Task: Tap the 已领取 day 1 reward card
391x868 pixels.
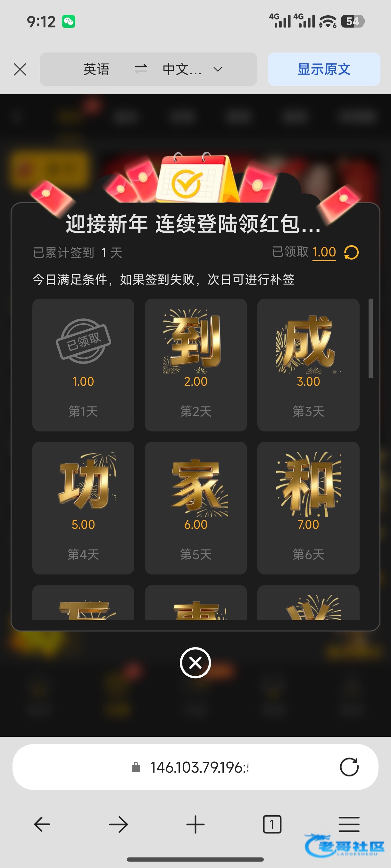Action: [x=83, y=365]
